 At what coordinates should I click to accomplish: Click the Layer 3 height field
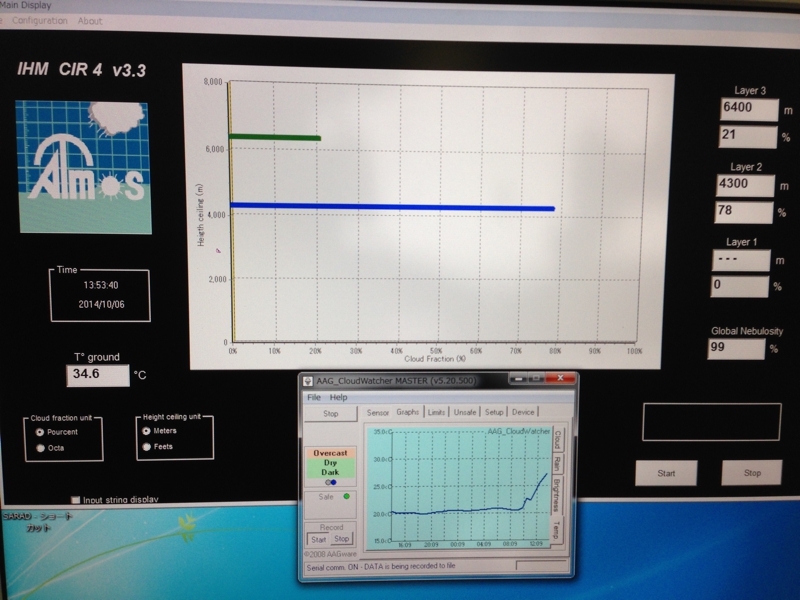[x=745, y=108]
